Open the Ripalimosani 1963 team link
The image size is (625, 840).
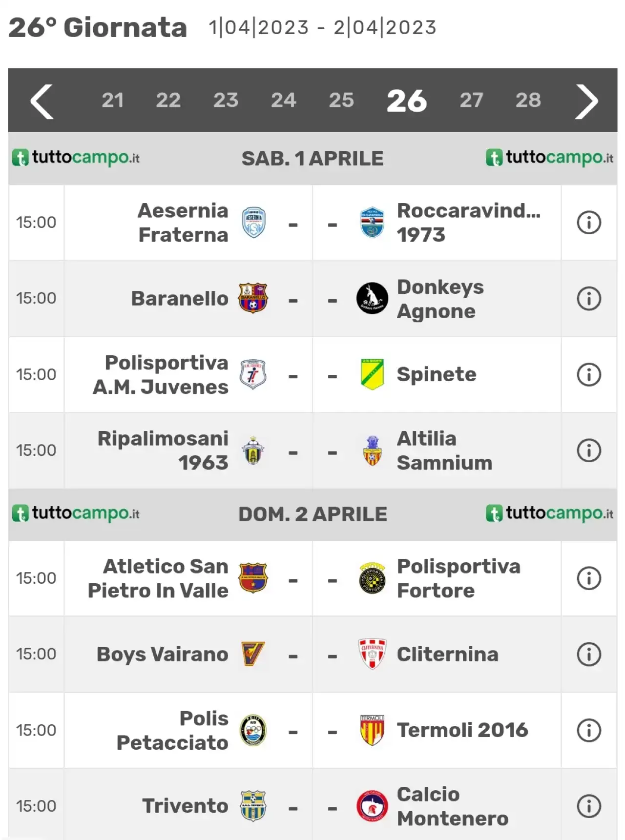click(163, 451)
